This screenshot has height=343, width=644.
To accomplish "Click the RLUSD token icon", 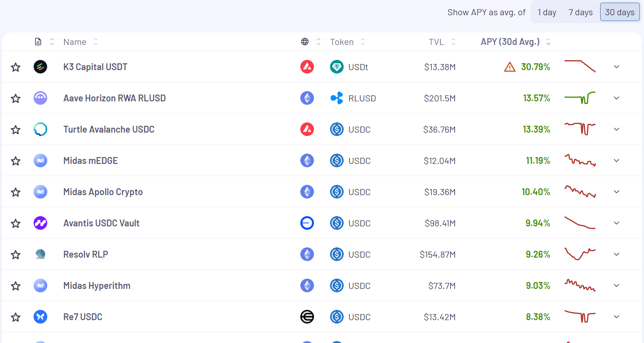I will click(x=337, y=98).
